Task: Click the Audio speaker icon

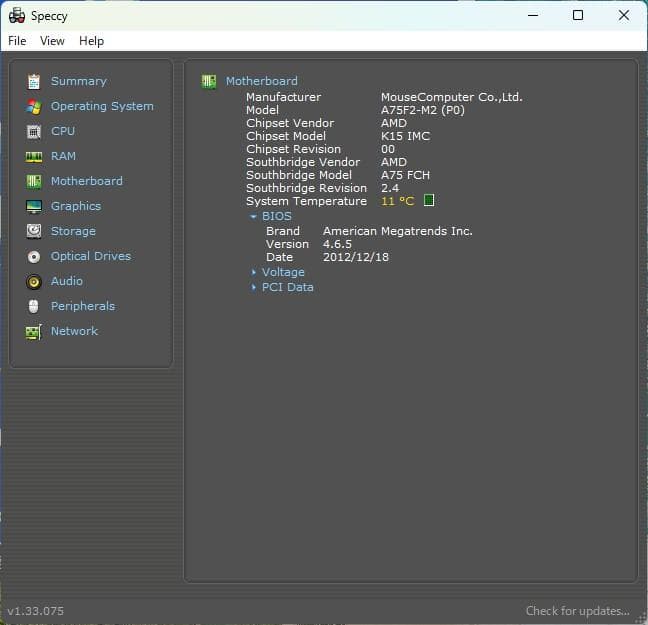Action: [34, 282]
